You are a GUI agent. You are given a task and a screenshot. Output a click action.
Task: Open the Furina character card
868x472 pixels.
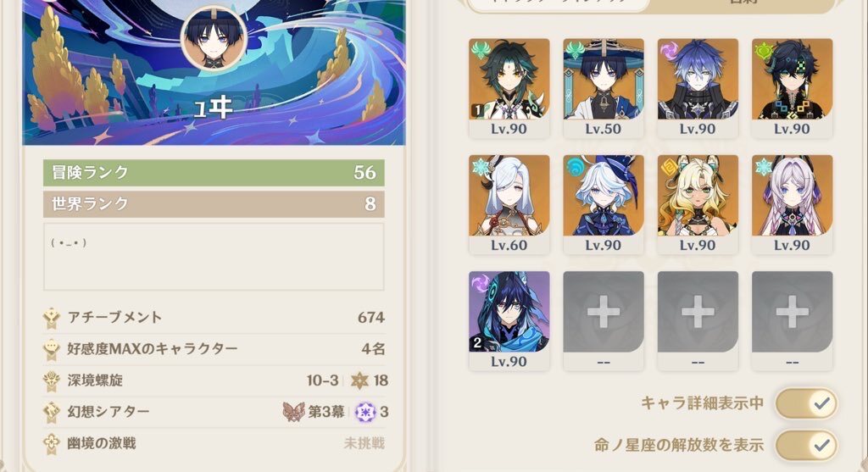603,204
